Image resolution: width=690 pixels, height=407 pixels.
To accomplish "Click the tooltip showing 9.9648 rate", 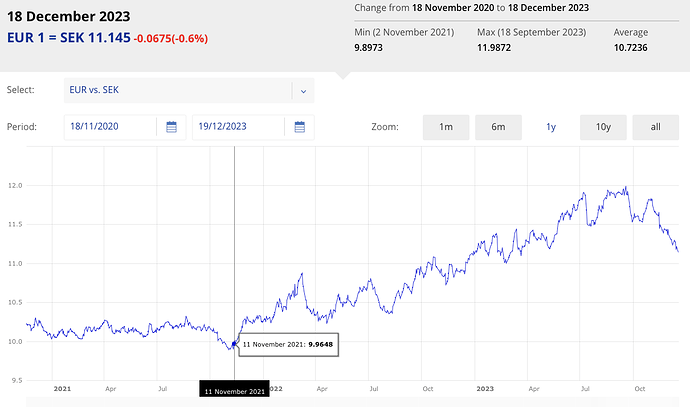I will (288, 344).
